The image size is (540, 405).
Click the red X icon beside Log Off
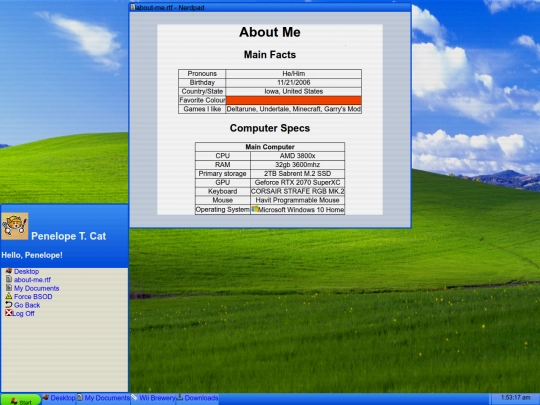(x=9, y=313)
